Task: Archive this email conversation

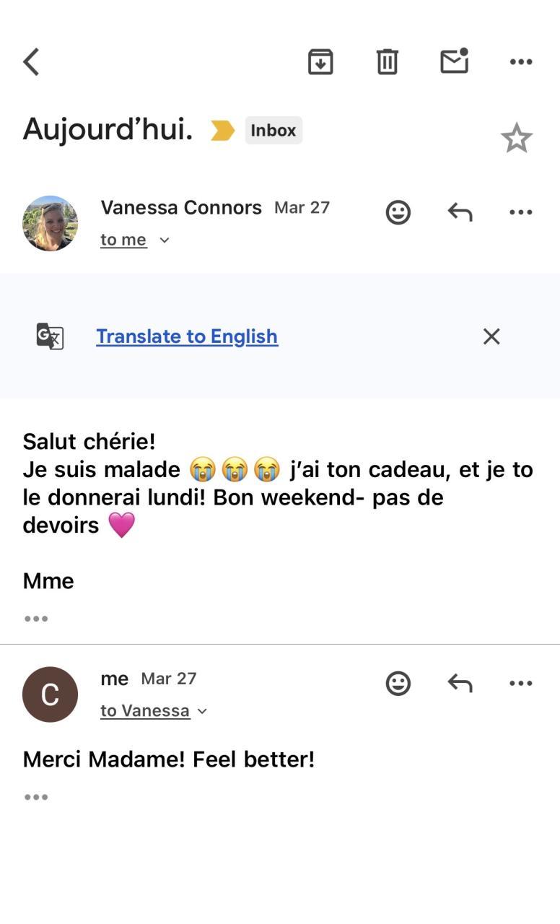Action: 320,62
